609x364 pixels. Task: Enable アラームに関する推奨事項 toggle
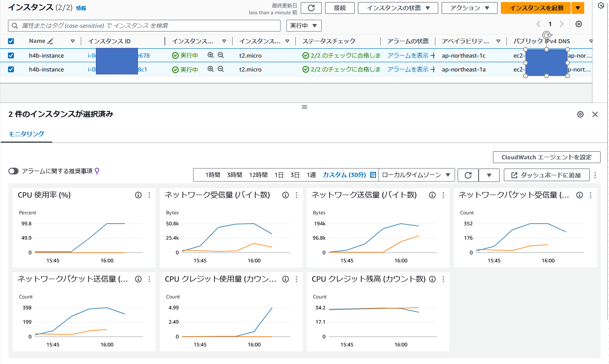point(13,171)
